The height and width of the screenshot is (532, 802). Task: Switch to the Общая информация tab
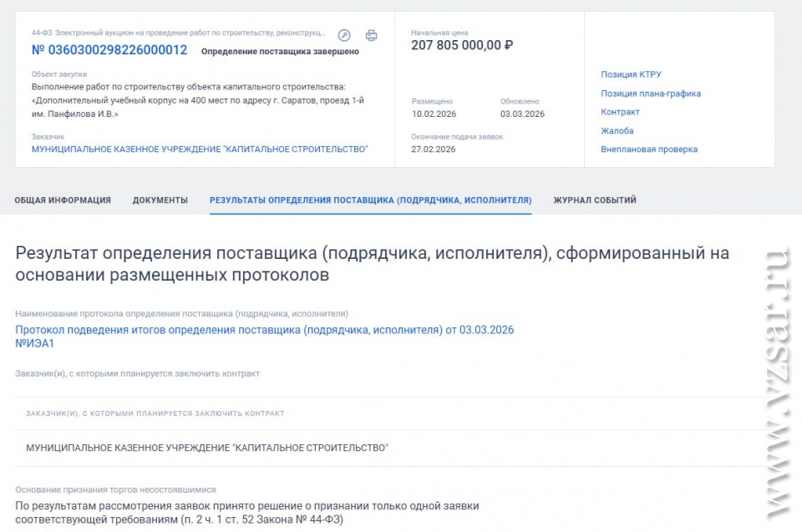pos(63,200)
